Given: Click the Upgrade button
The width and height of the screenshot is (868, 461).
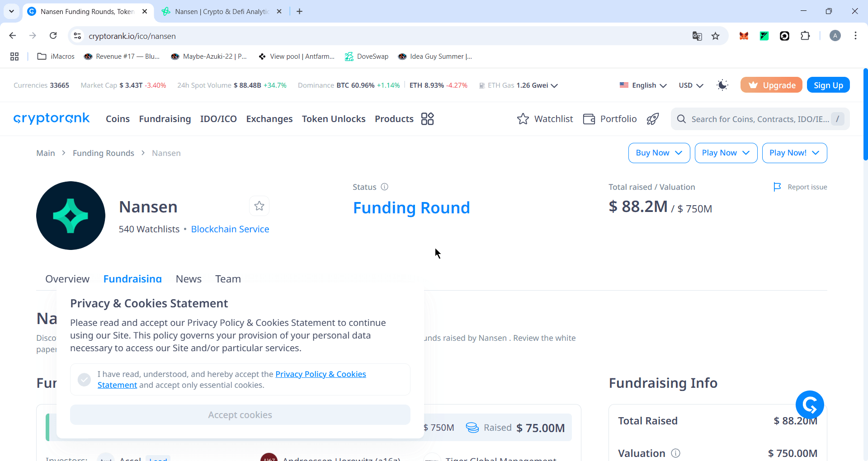Looking at the screenshot, I should coord(771,85).
